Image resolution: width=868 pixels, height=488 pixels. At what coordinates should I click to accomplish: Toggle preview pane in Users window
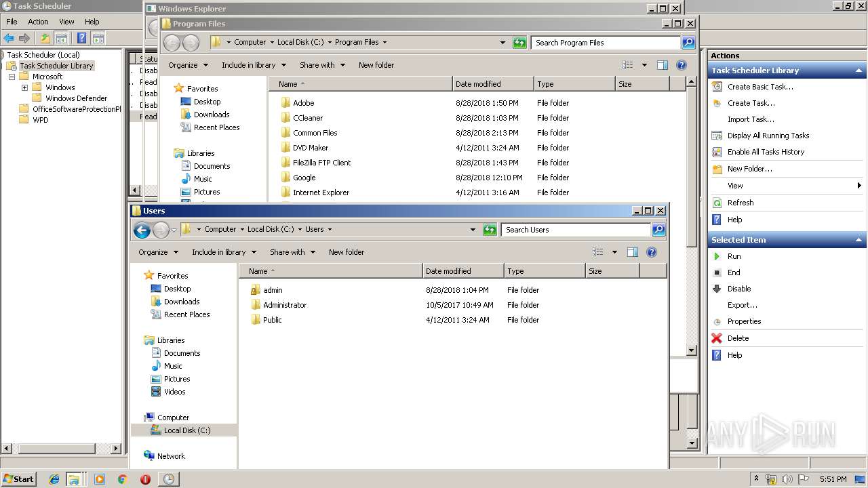pyautogui.click(x=632, y=252)
